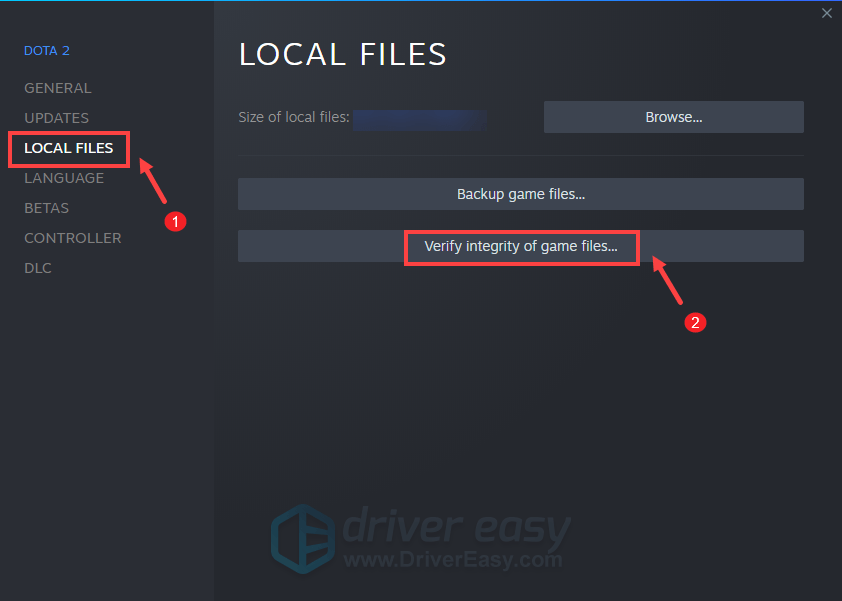Viewport: 842px width, 601px height.
Task: Close the properties window with the X
Action: point(826,13)
